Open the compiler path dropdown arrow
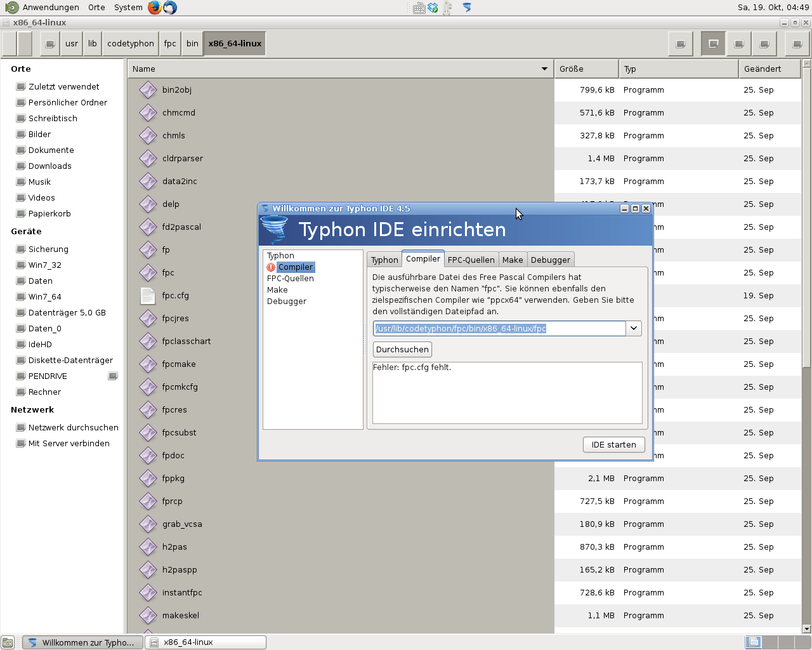This screenshot has width=812, height=650. click(x=634, y=328)
